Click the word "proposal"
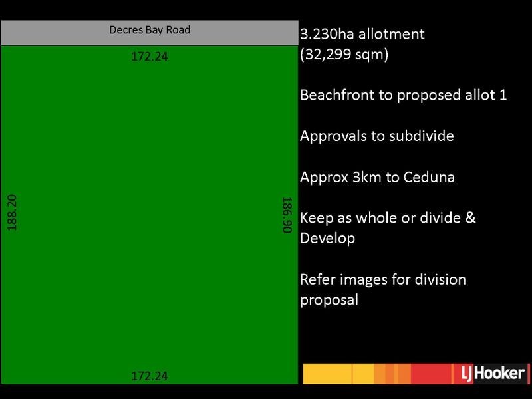The width and height of the screenshot is (532, 399). click(329, 301)
